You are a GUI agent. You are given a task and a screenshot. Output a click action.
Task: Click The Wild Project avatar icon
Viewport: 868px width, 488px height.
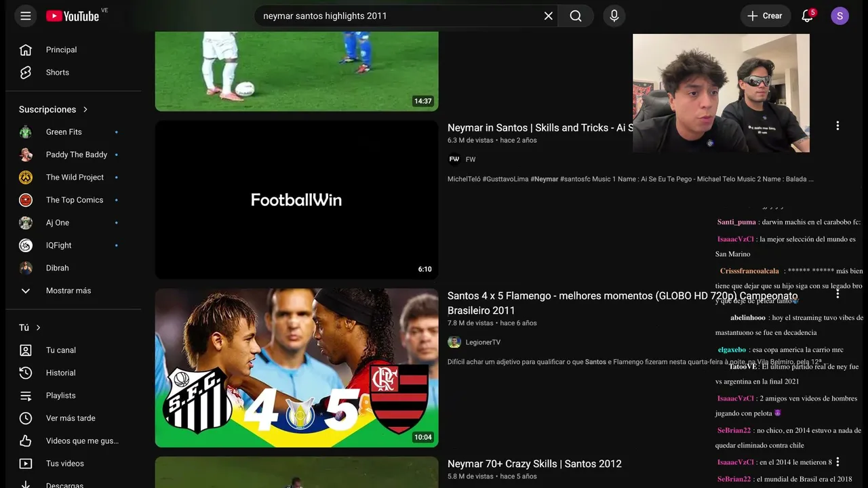tap(26, 178)
